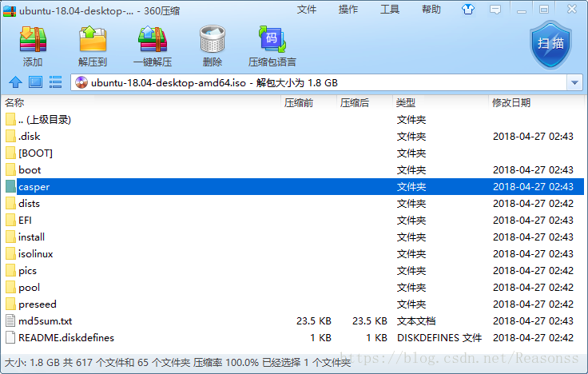Expand the address bar path dropdown
Screen dimensions: 588x374
coord(574,83)
